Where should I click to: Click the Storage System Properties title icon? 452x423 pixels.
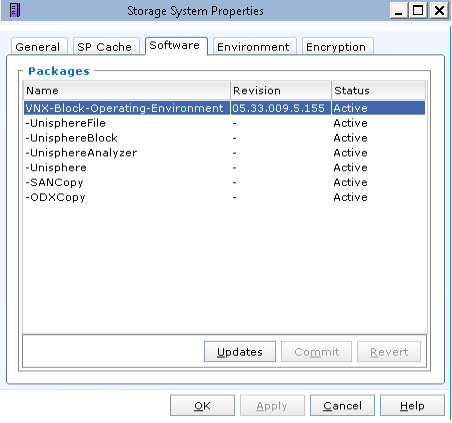pyautogui.click(x=15, y=10)
